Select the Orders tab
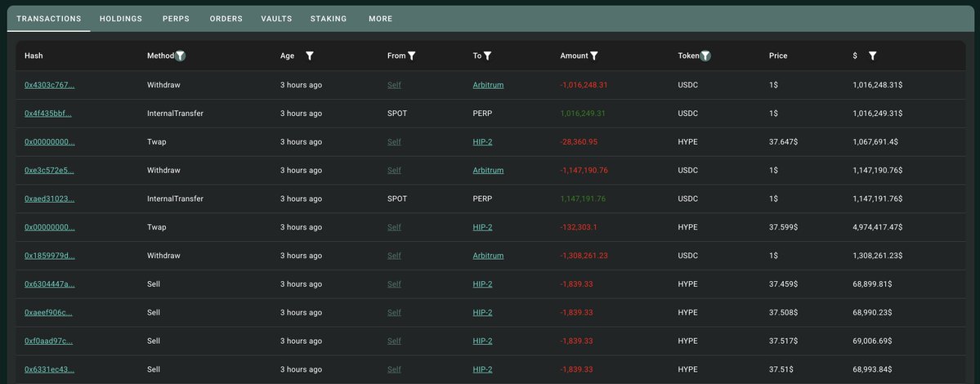 (226, 19)
